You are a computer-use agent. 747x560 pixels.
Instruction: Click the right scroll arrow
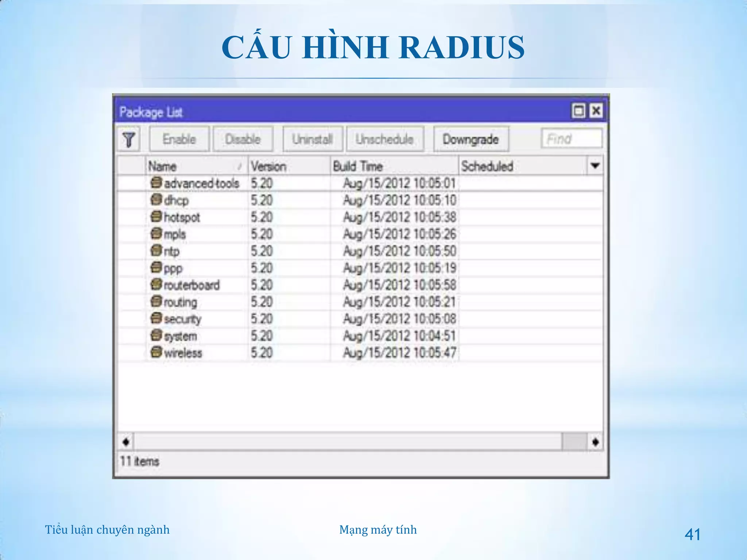595,442
